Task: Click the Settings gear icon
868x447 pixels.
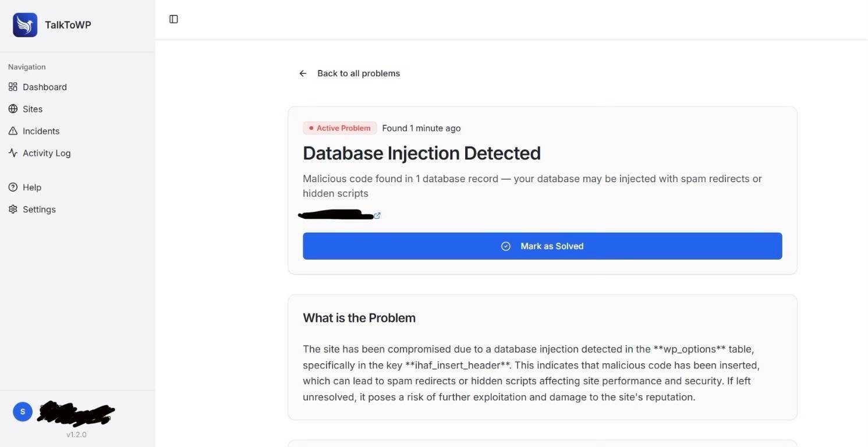Action: (13, 210)
